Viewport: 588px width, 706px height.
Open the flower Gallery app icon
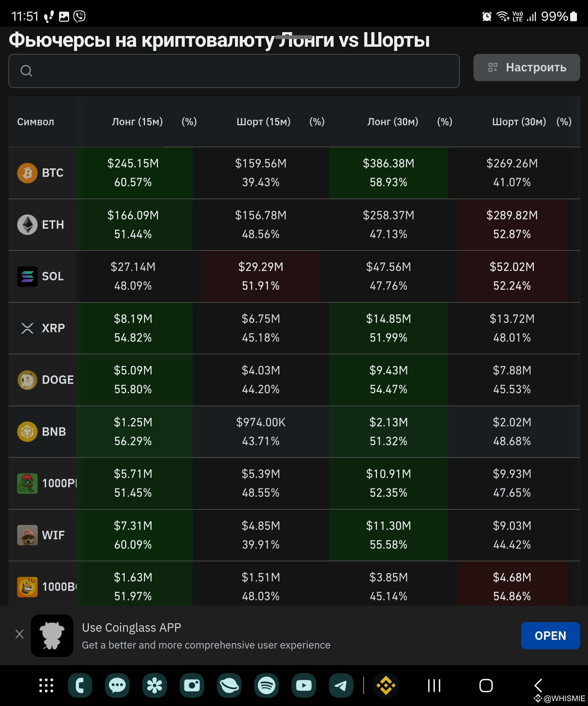click(x=155, y=685)
